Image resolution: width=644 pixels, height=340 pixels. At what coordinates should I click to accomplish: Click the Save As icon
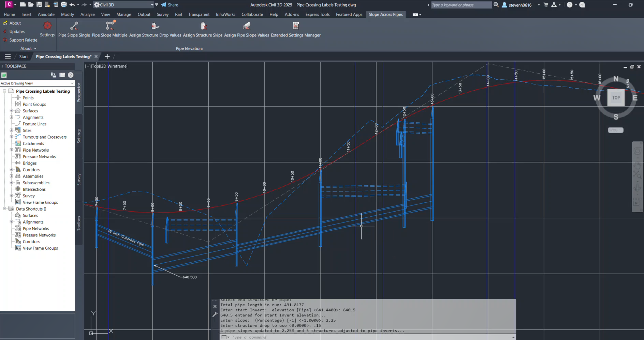coord(47,5)
